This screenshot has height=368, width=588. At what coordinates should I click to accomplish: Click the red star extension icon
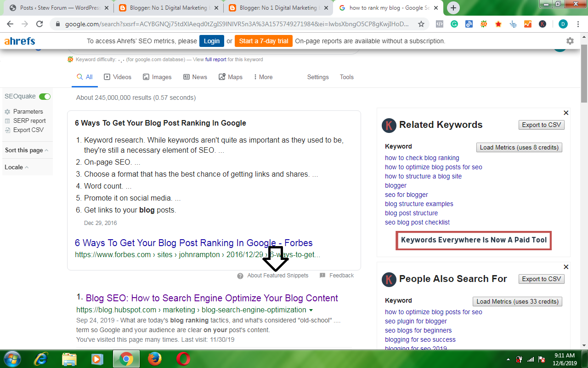coord(498,24)
